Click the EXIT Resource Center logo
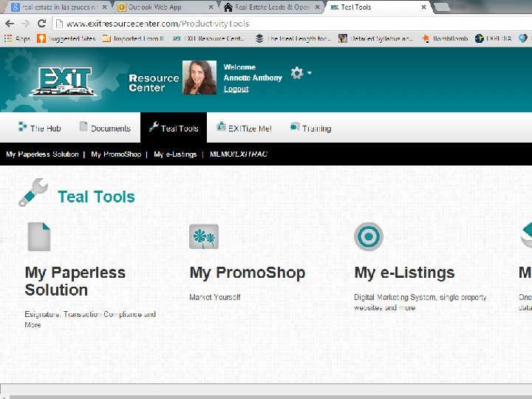 coord(63,81)
